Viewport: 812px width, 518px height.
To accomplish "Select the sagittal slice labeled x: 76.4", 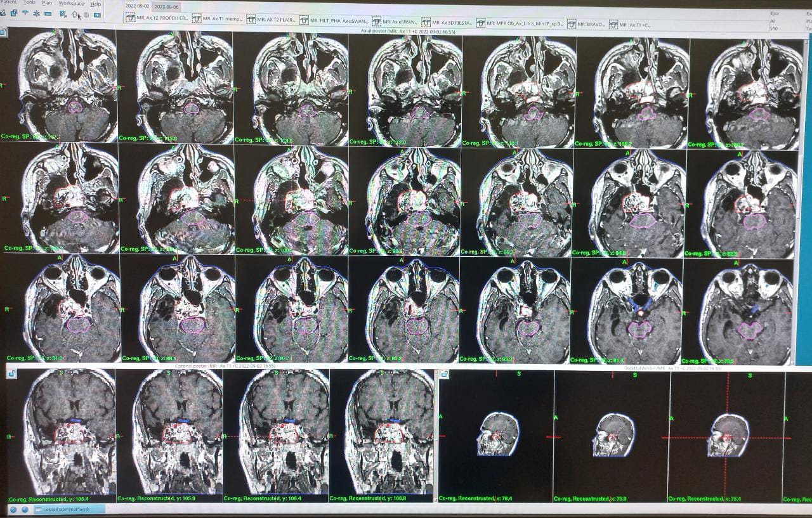I will click(497, 436).
